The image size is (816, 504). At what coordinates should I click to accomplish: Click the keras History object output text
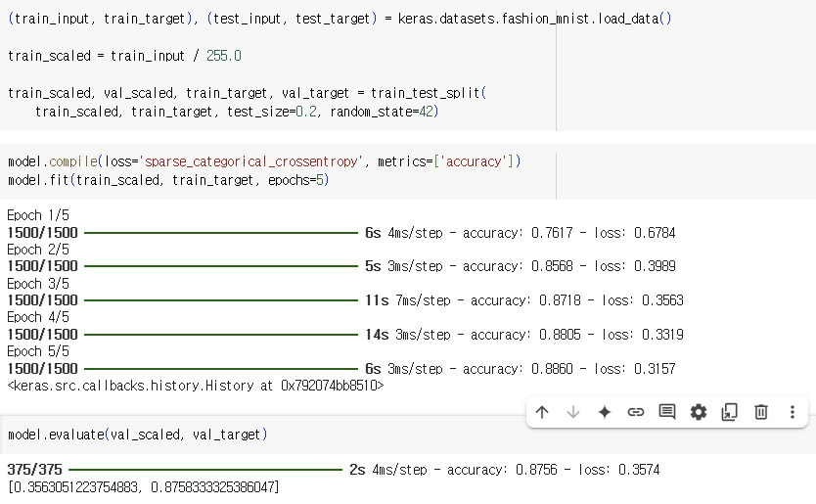195,386
